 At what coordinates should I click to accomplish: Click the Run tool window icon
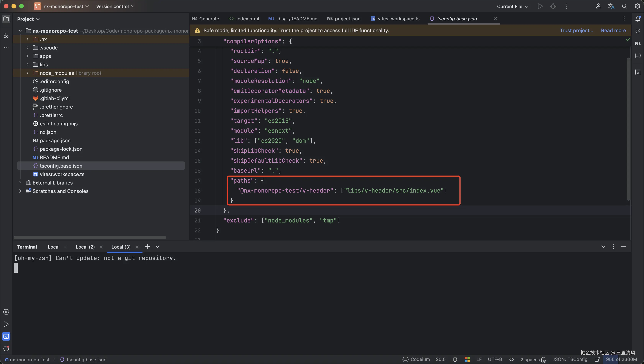6,324
